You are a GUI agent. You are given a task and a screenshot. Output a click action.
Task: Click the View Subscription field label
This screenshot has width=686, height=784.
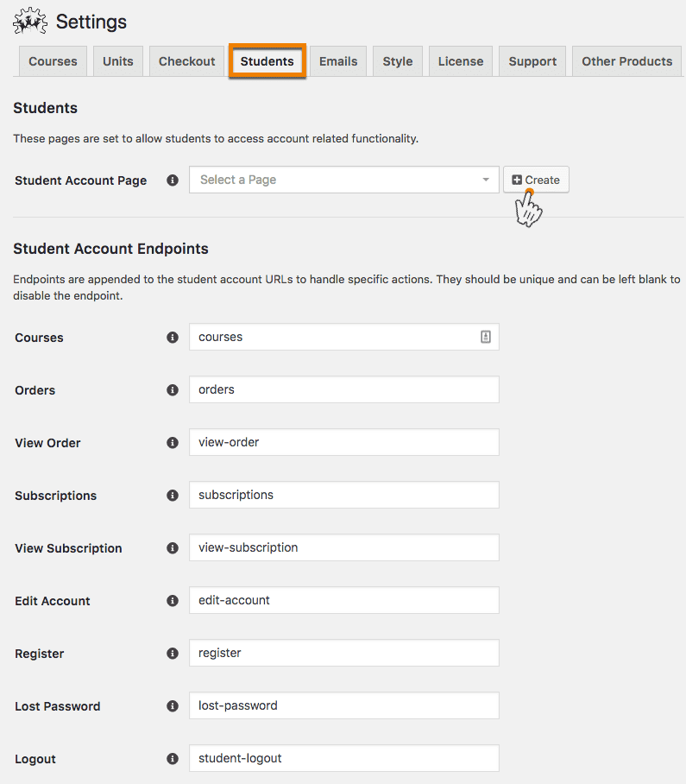[68, 548]
